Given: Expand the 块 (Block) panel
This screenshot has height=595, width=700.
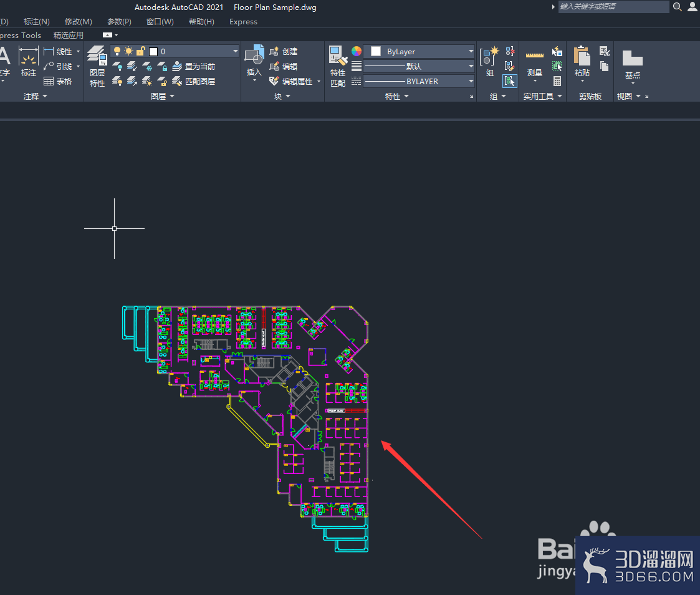Looking at the screenshot, I should point(282,97).
